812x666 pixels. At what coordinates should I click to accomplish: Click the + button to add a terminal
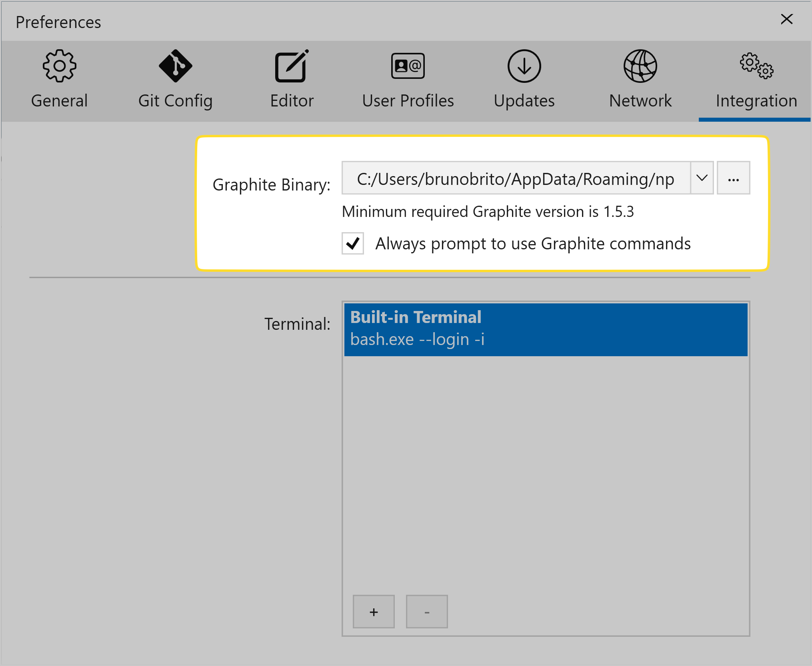point(374,611)
